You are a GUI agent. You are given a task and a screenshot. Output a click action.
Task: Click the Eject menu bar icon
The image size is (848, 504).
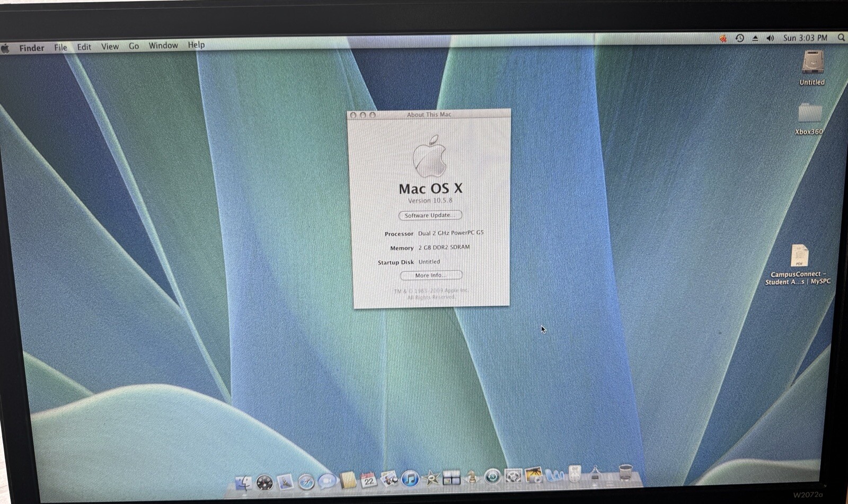pos(755,38)
